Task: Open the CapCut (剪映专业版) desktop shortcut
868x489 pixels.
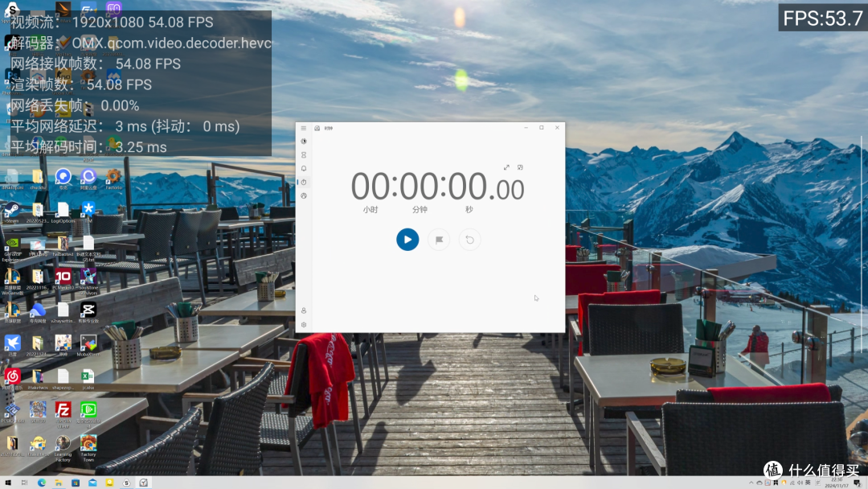Action: click(x=88, y=312)
